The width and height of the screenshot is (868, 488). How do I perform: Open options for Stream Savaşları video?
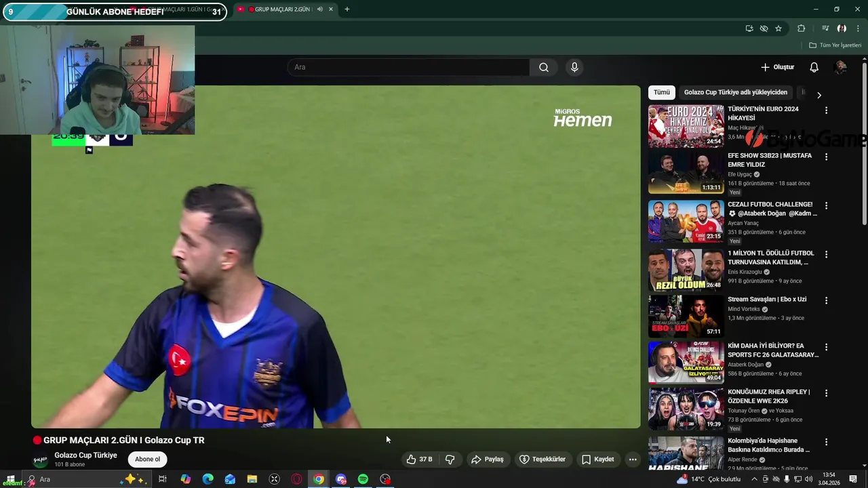click(826, 300)
